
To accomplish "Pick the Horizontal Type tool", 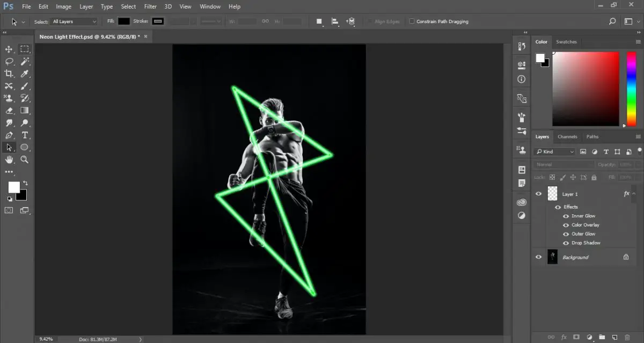I will 25,135.
